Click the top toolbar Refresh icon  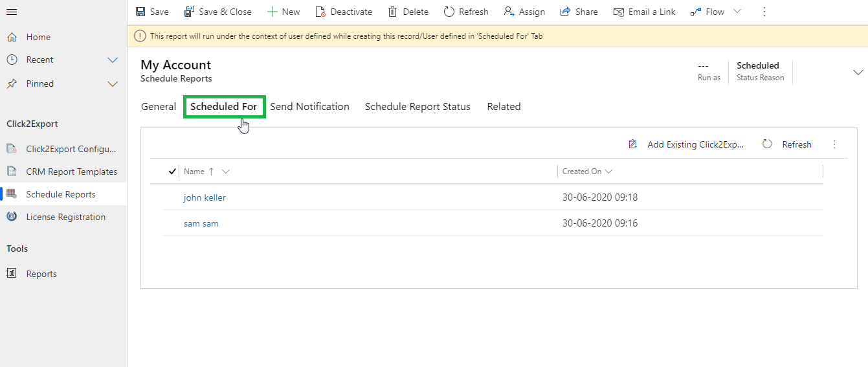point(449,12)
